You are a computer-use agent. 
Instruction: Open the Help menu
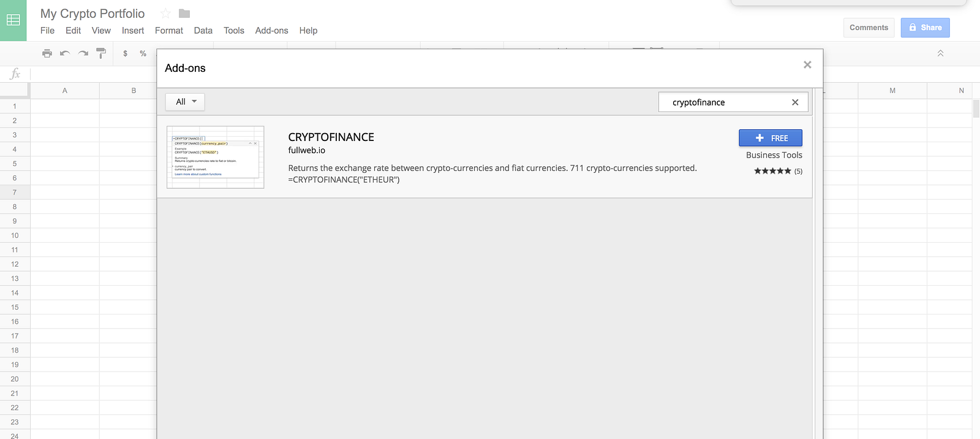click(x=308, y=31)
